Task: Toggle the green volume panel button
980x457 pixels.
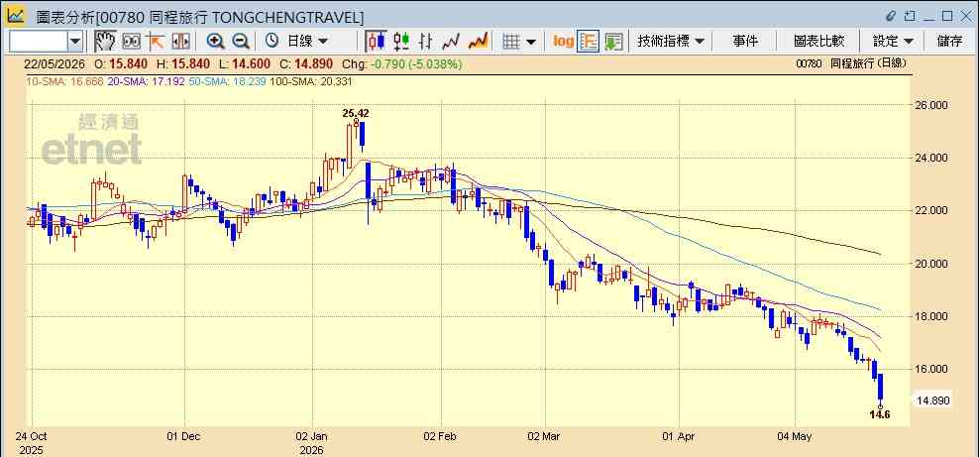Action: (x=613, y=42)
